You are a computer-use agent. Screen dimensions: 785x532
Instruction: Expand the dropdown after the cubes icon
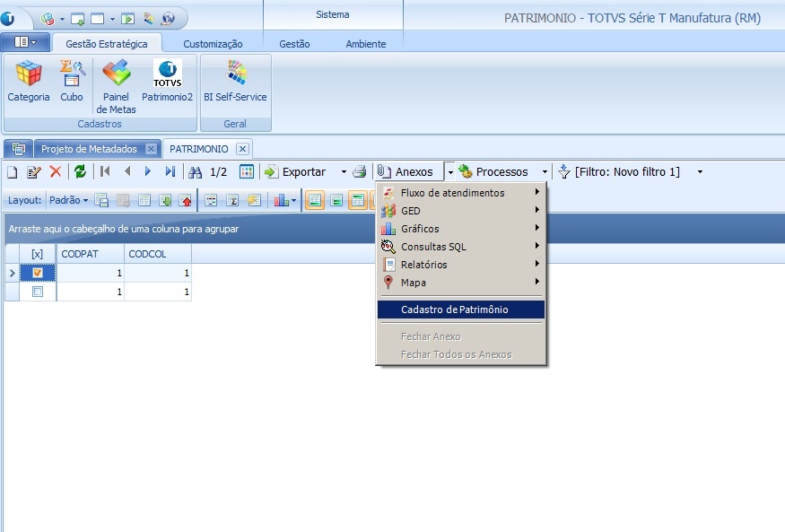tap(62, 20)
